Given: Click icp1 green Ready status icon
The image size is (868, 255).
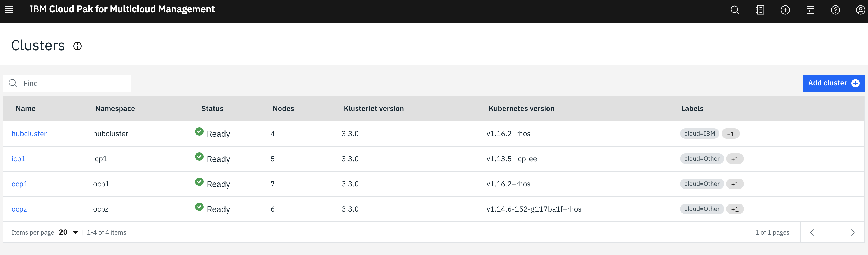Looking at the screenshot, I should point(199,157).
